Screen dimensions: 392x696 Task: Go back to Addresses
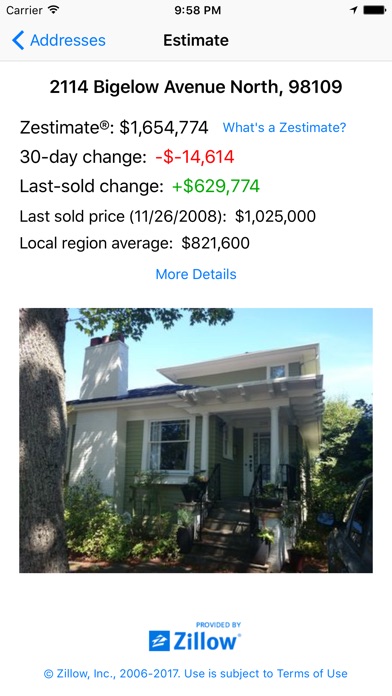coord(59,40)
